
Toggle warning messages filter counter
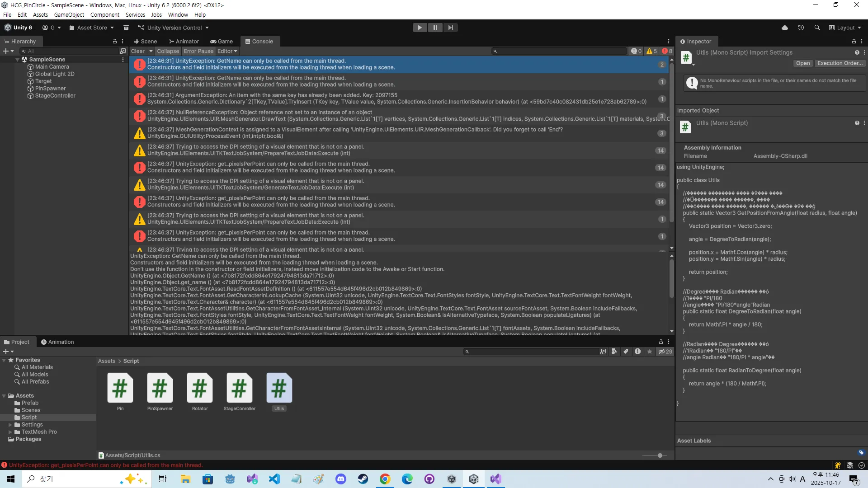(x=651, y=51)
